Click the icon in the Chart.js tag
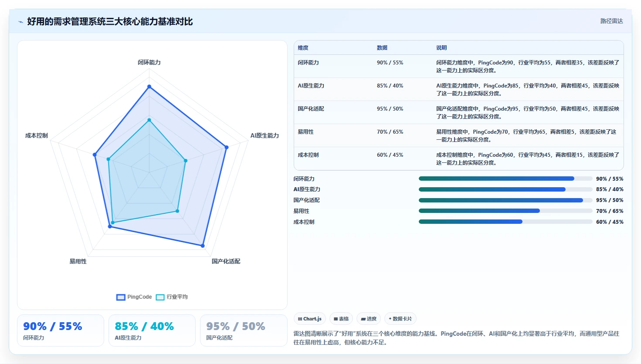Image resolution: width=641 pixels, height=364 pixels. pyautogui.click(x=300, y=319)
